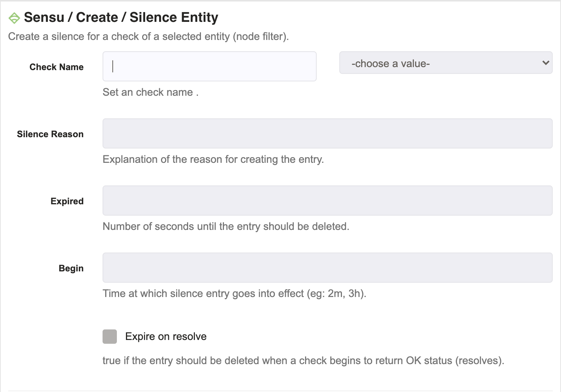Screen dimensions: 561x392
Task: Click the "Set an check name" hint
Action: 150,92
